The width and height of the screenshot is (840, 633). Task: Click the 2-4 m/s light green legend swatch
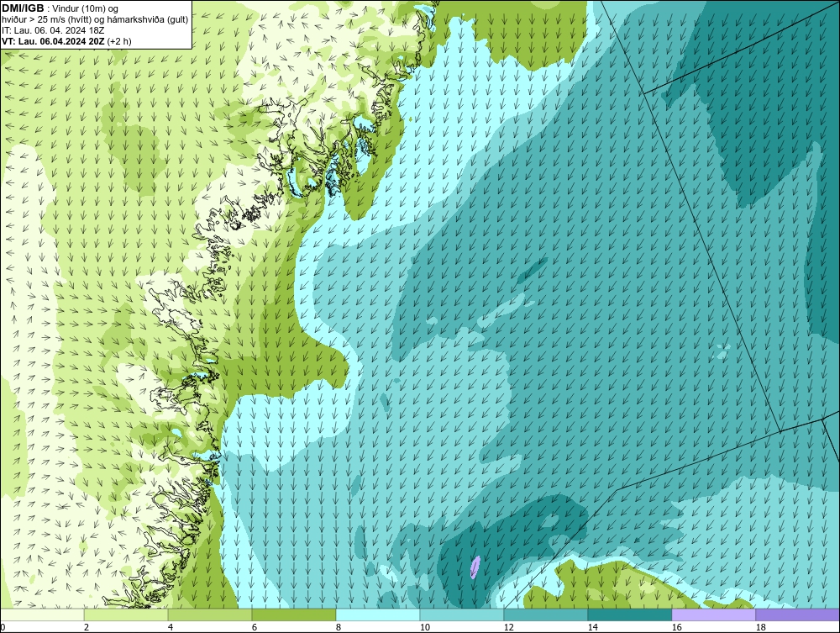(126, 615)
